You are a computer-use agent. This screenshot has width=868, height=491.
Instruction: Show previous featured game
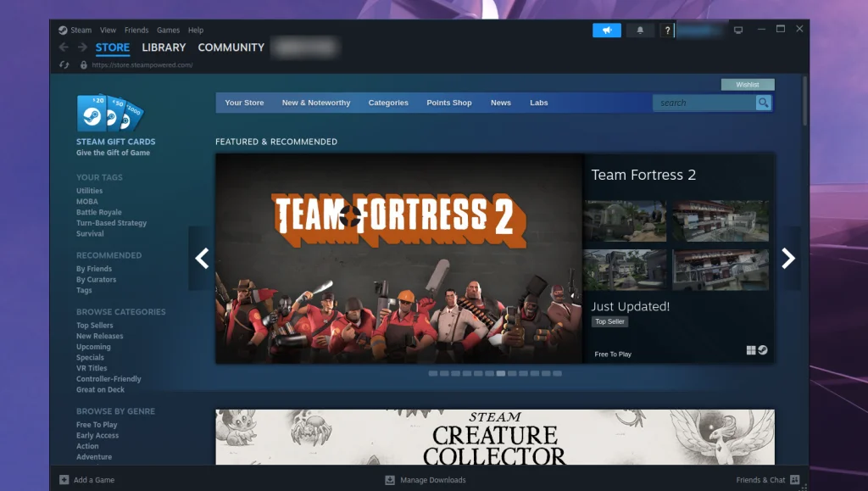(202, 259)
